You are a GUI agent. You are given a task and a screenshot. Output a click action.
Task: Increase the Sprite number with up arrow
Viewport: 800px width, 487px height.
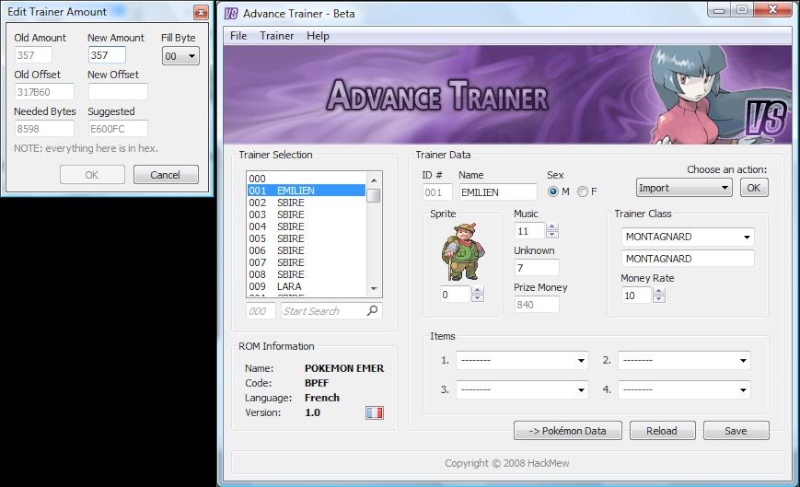click(x=478, y=290)
